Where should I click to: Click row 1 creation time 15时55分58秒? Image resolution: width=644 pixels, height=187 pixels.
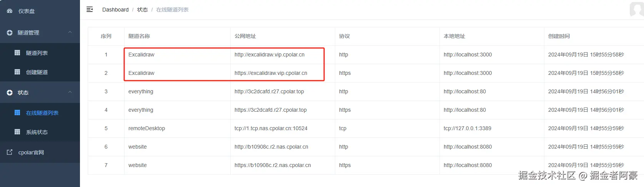(x=586, y=55)
